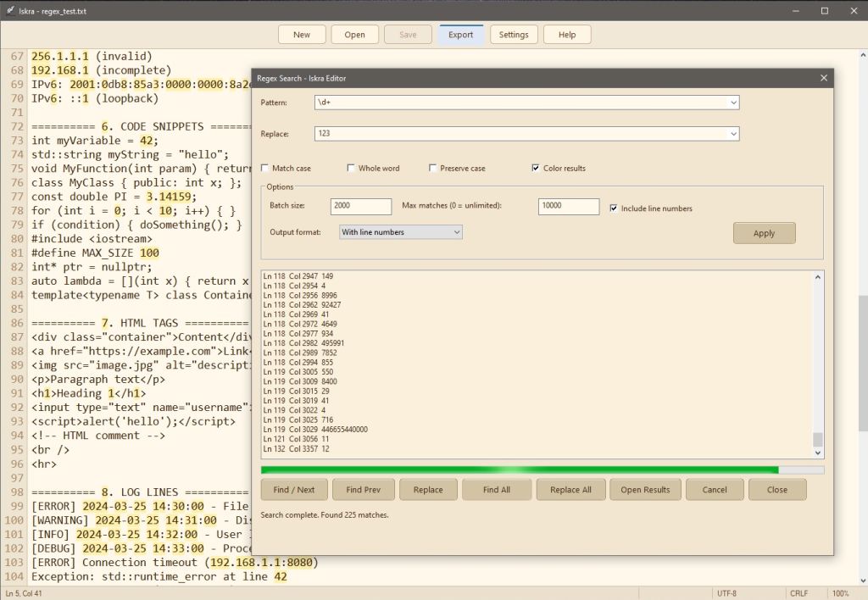This screenshot has width=868, height=600.
Task: Click the Iskra app icon in title bar
Action: pos(10,11)
